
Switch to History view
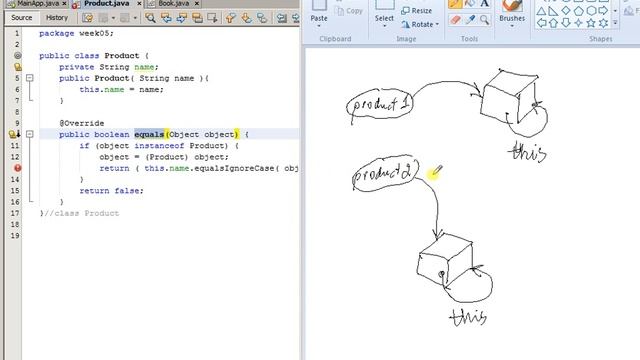point(57,18)
